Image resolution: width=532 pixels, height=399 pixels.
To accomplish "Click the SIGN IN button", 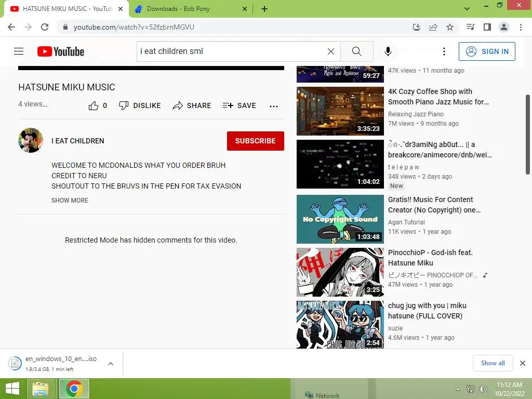I will tap(487, 51).
